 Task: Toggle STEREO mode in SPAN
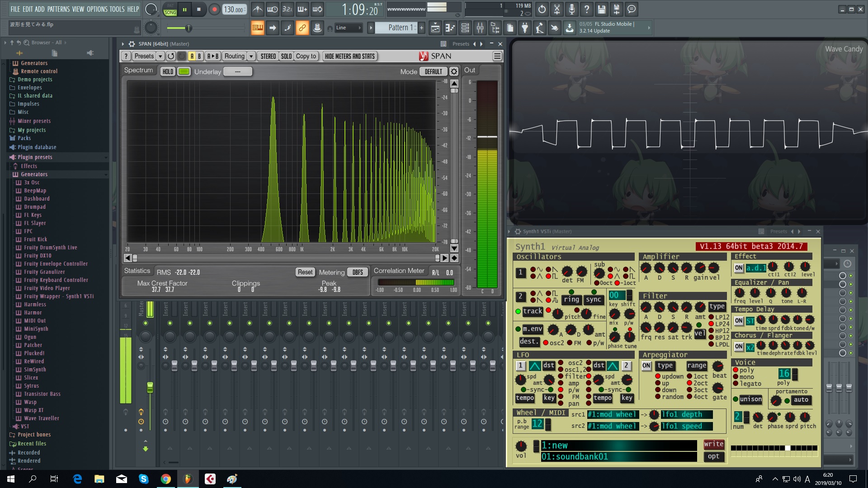268,56
